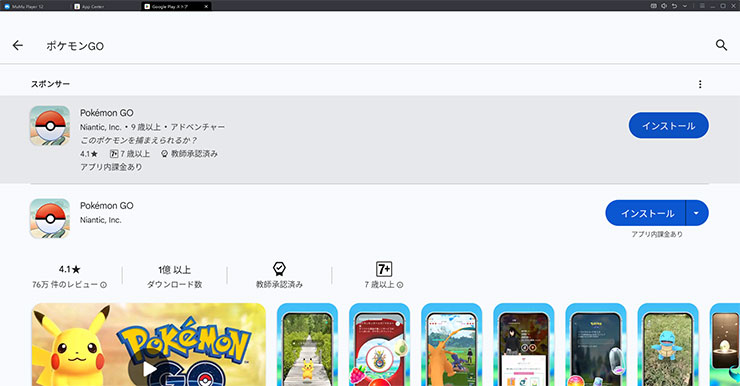Close the Google Play ストア tab

click(206, 7)
